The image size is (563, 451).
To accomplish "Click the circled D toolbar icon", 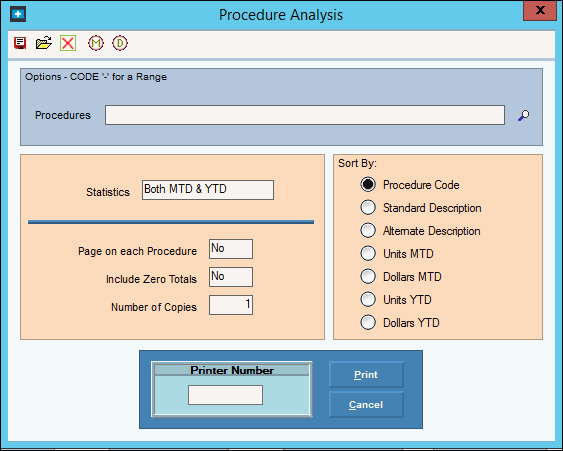I will pos(120,43).
